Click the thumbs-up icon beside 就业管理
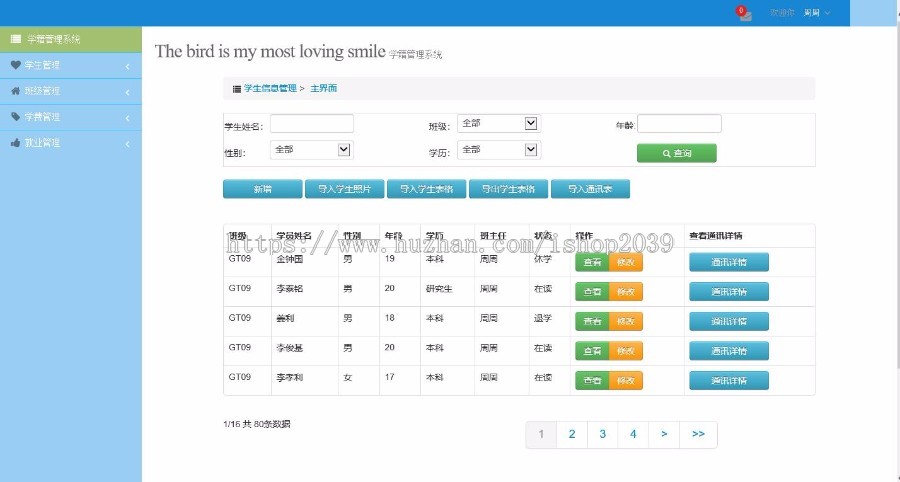900x482 pixels. click(x=15, y=142)
